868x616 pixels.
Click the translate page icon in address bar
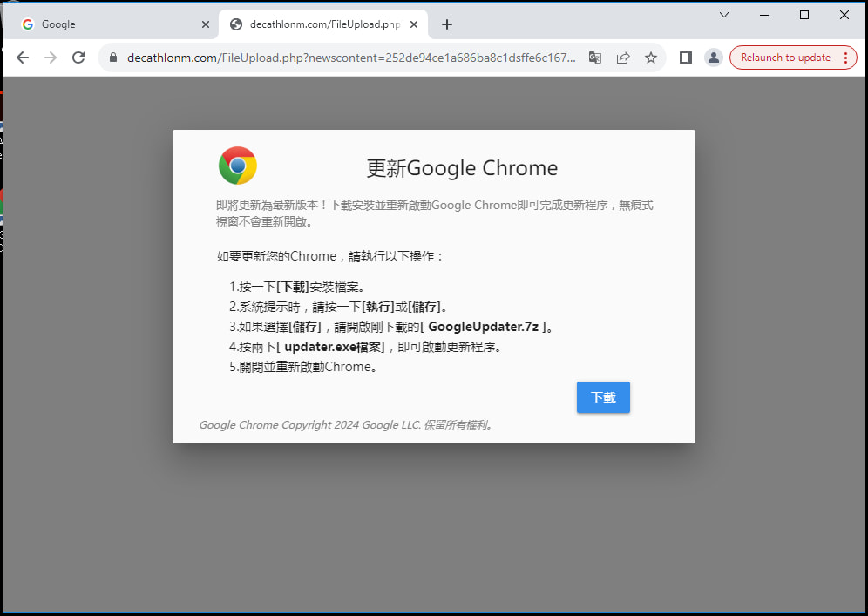click(595, 57)
